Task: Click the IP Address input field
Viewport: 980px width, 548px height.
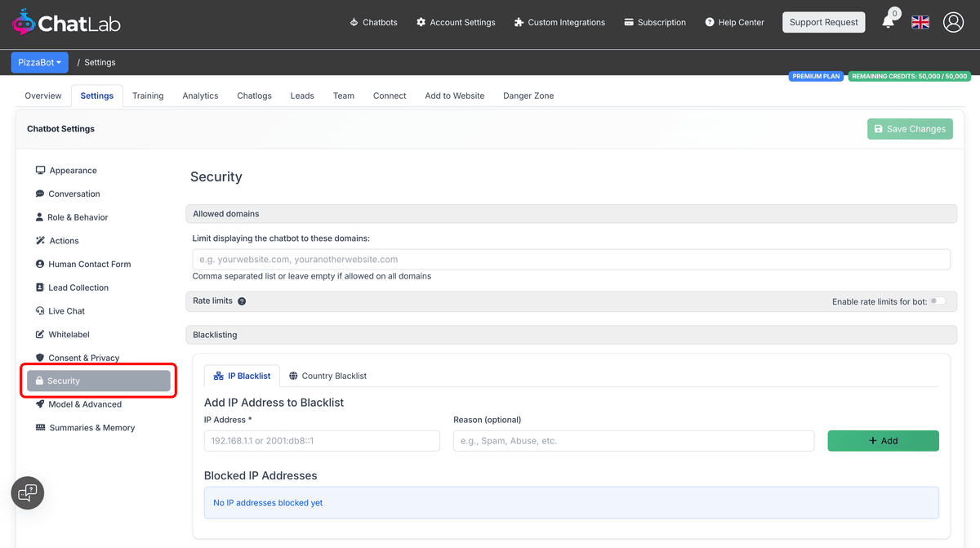Action: click(x=321, y=440)
